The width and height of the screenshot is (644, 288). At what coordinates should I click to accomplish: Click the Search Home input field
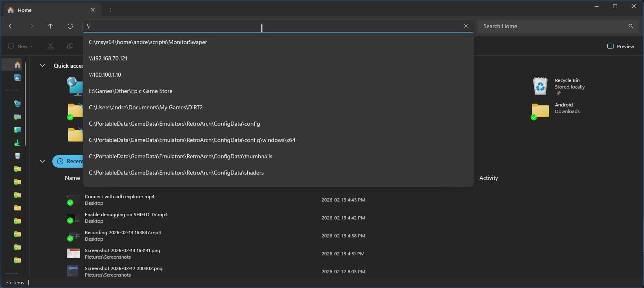pos(553,26)
